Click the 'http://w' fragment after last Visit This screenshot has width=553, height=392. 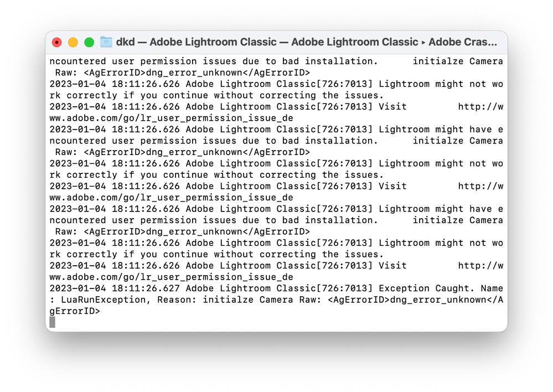point(480,265)
